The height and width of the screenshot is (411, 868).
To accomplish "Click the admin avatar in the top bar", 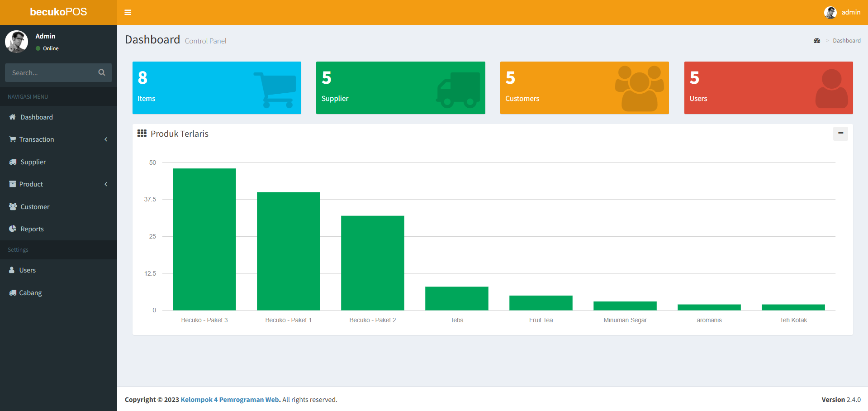I will 830,12.
